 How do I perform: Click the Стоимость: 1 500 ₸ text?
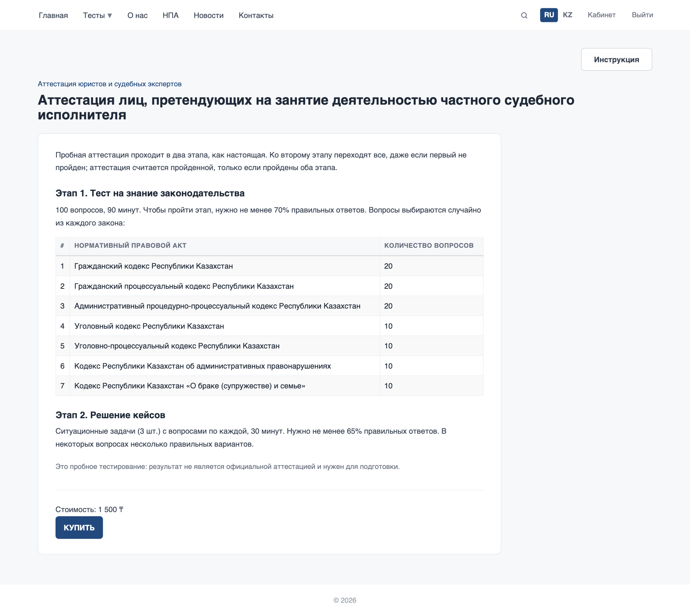(89, 510)
